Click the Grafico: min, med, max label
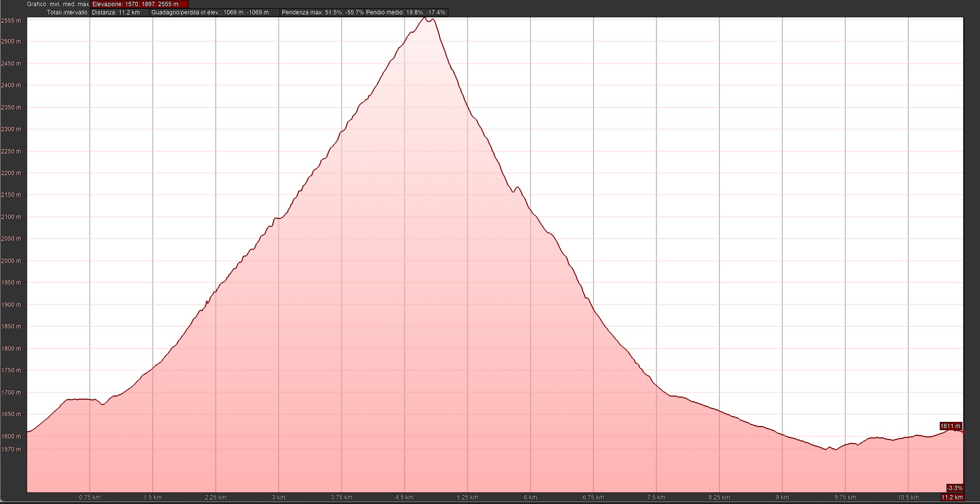 (58, 4)
